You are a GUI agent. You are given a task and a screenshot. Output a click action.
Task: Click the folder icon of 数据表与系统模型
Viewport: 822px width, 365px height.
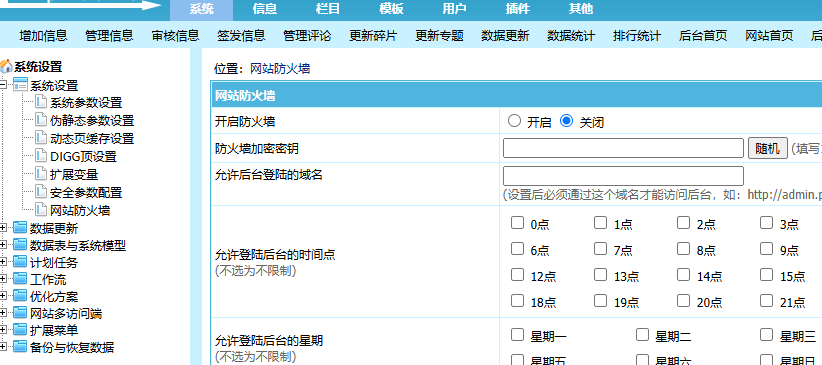[x=20, y=245]
